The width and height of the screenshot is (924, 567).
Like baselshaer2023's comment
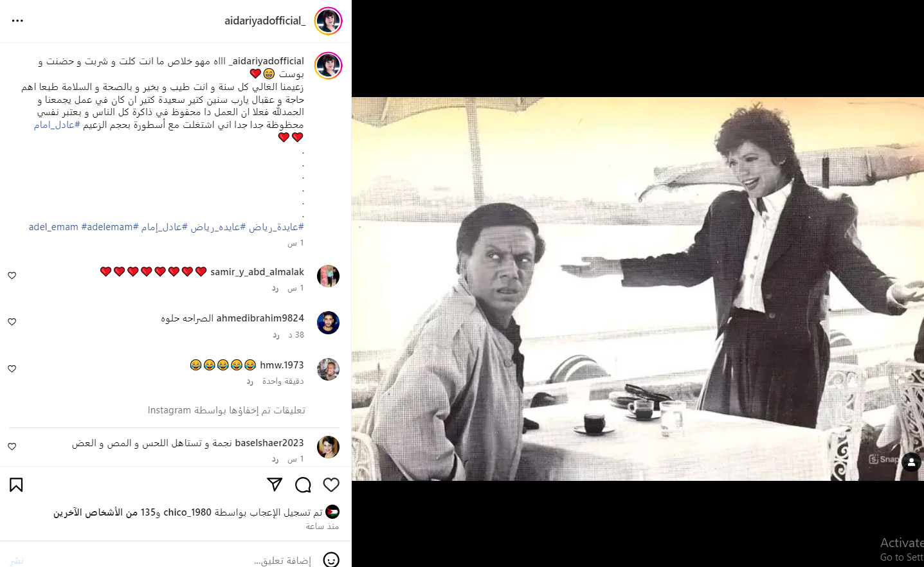point(12,446)
